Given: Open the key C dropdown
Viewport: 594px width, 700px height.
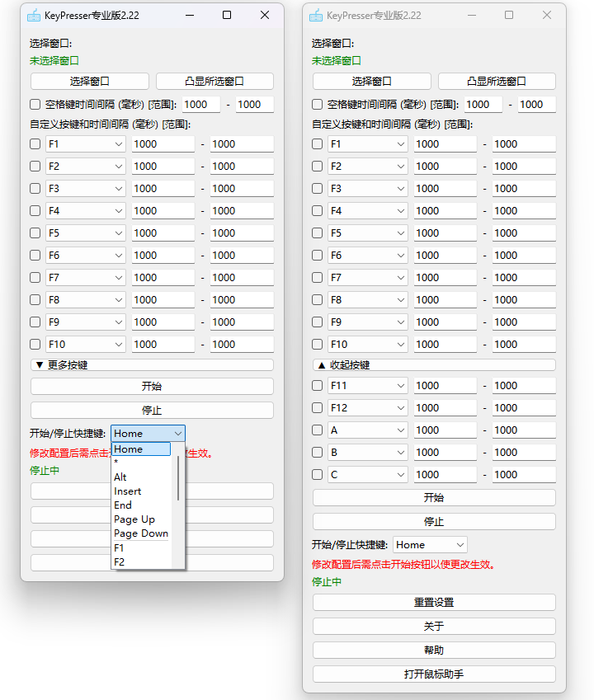Looking at the screenshot, I should pyautogui.click(x=368, y=475).
